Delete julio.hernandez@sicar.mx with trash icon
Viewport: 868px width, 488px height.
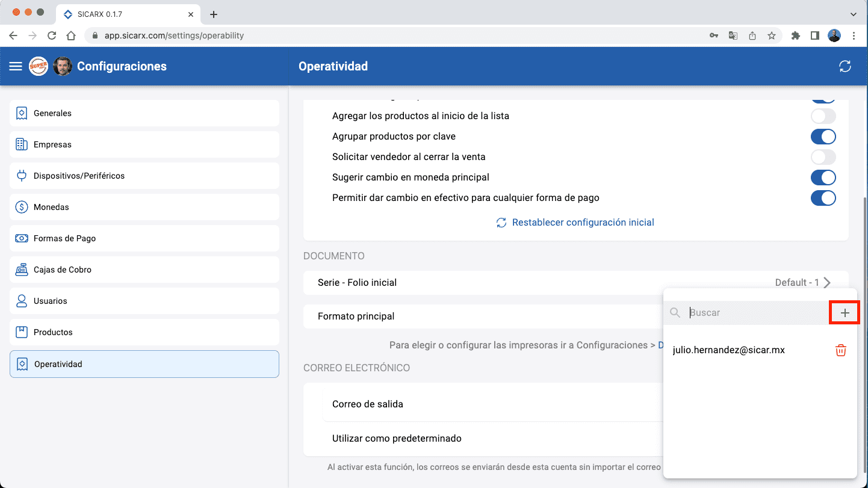click(841, 350)
